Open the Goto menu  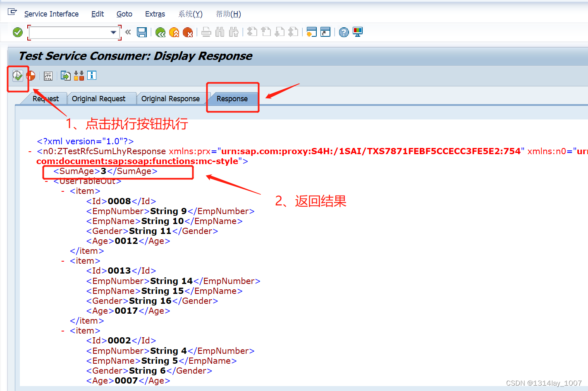point(124,14)
